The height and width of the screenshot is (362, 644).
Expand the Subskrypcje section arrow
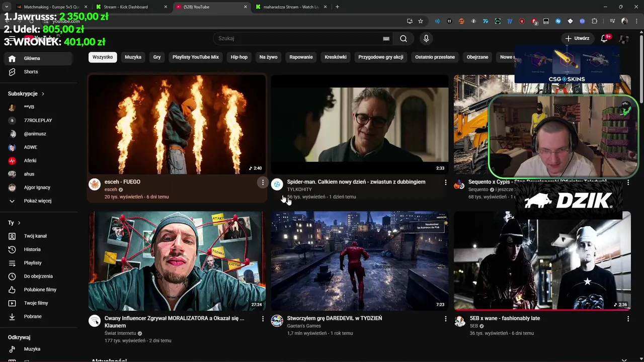pos(43,94)
